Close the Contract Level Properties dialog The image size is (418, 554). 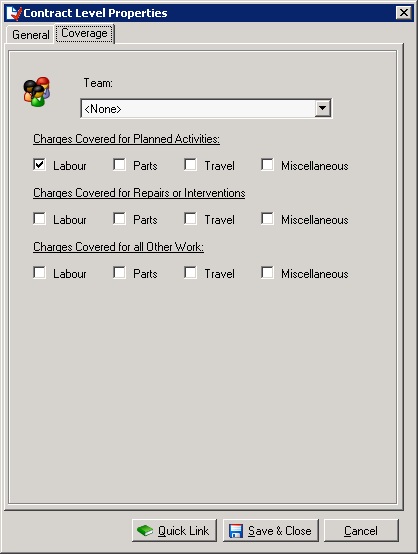click(x=404, y=13)
